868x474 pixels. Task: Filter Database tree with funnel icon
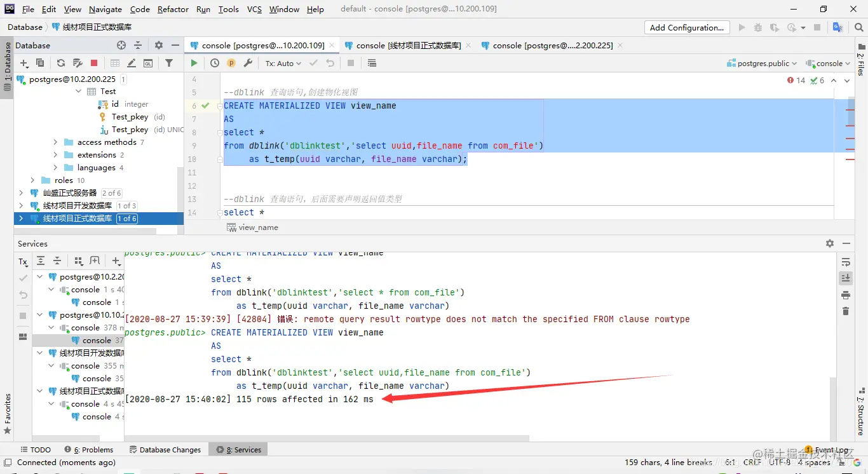click(169, 63)
